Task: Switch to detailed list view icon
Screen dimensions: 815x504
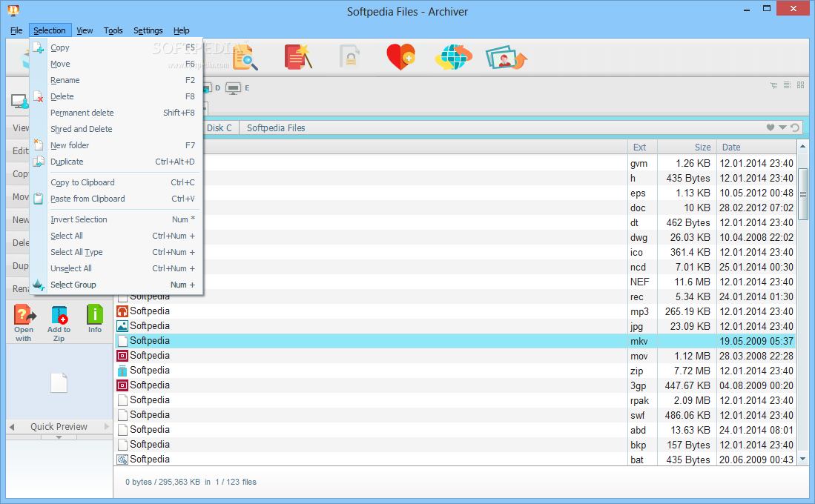Action: pos(787,84)
